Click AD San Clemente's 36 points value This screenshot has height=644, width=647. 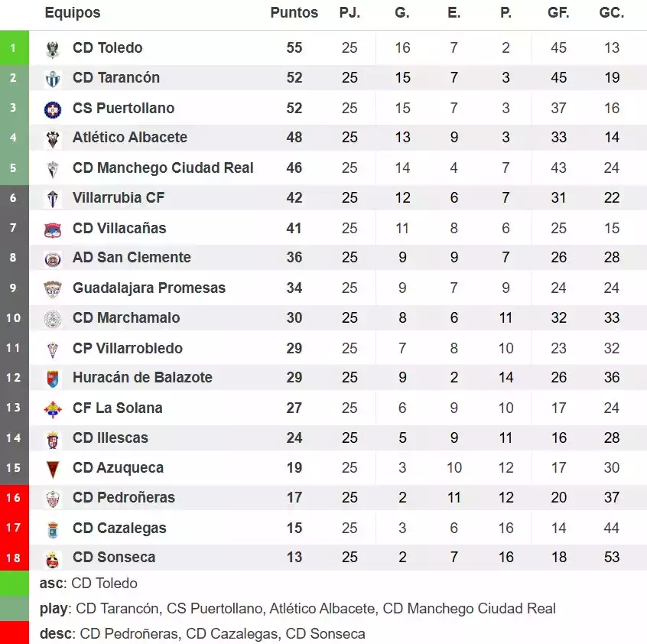click(294, 258)
